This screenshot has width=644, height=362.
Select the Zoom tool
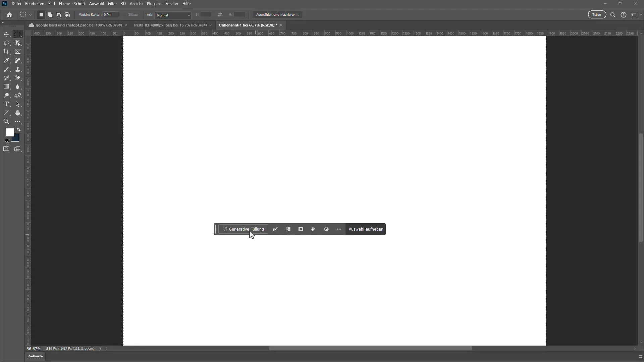click(7, 122)
